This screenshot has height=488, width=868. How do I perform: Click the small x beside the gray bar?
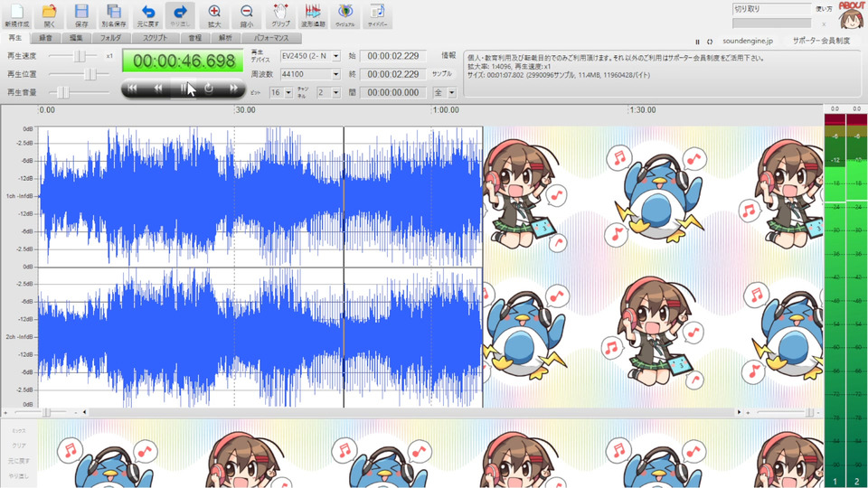[x=824, y=23]
